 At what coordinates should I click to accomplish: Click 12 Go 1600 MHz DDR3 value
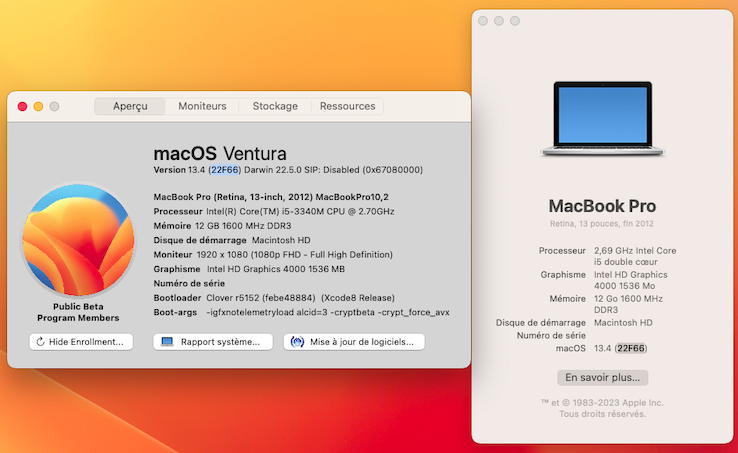pyautogui.click(x=628, y=304)
